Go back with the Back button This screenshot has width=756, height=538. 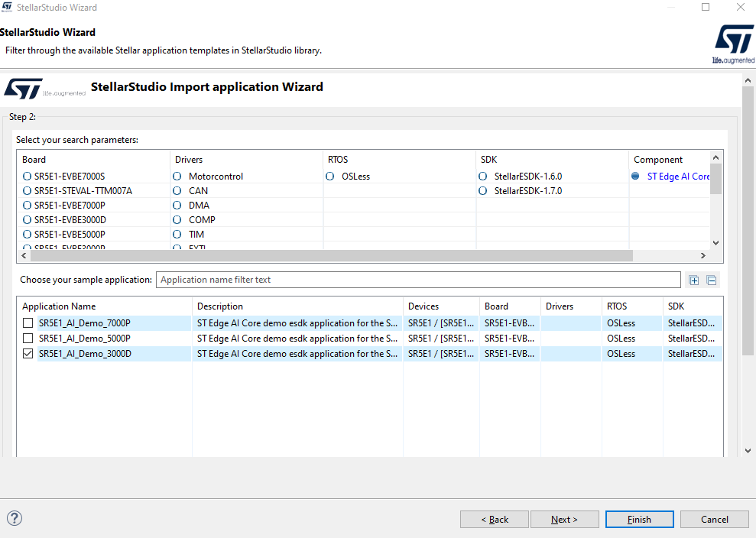click(494, 519)
